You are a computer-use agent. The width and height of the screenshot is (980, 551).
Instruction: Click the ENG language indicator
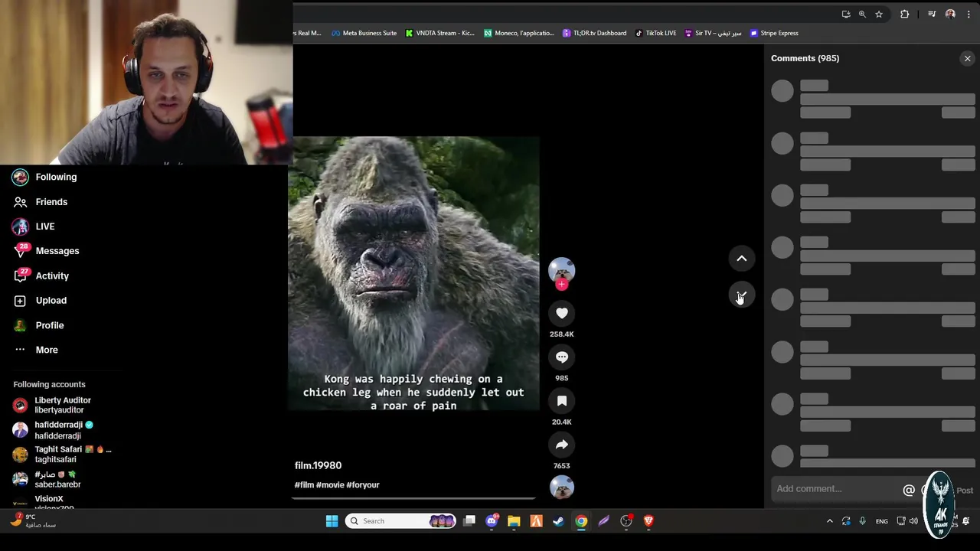coord(882,521)
